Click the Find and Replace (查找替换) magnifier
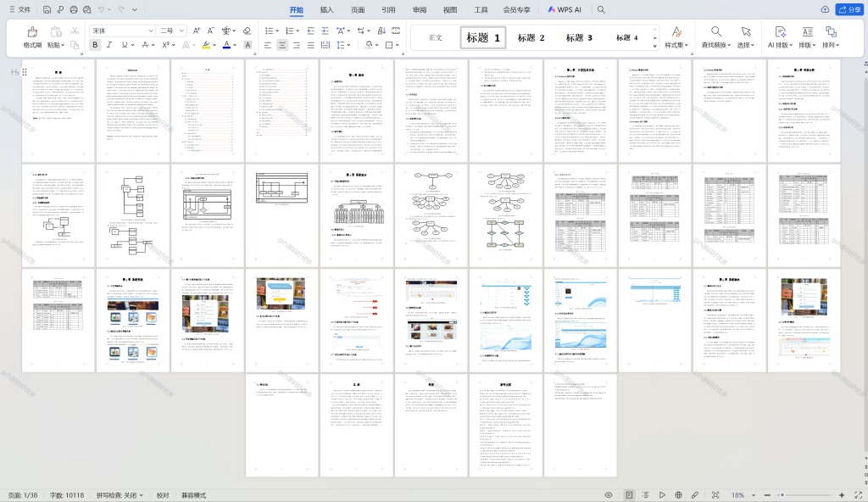Screen dimensions: 868x502 [715, 37]
